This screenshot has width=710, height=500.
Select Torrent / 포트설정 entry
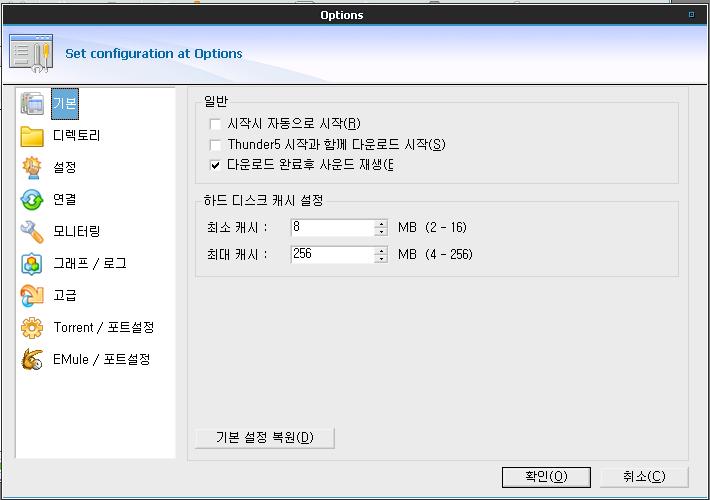click(104, 327)
